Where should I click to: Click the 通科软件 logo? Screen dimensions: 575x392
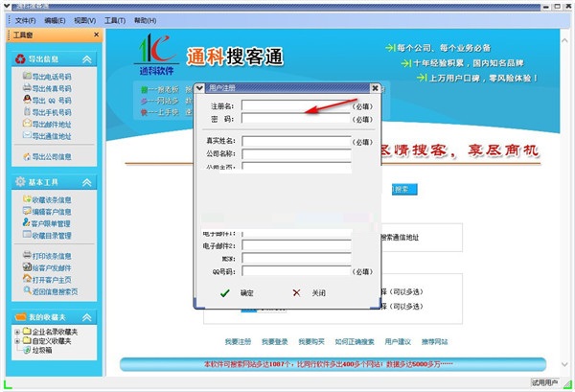point(156,55)
